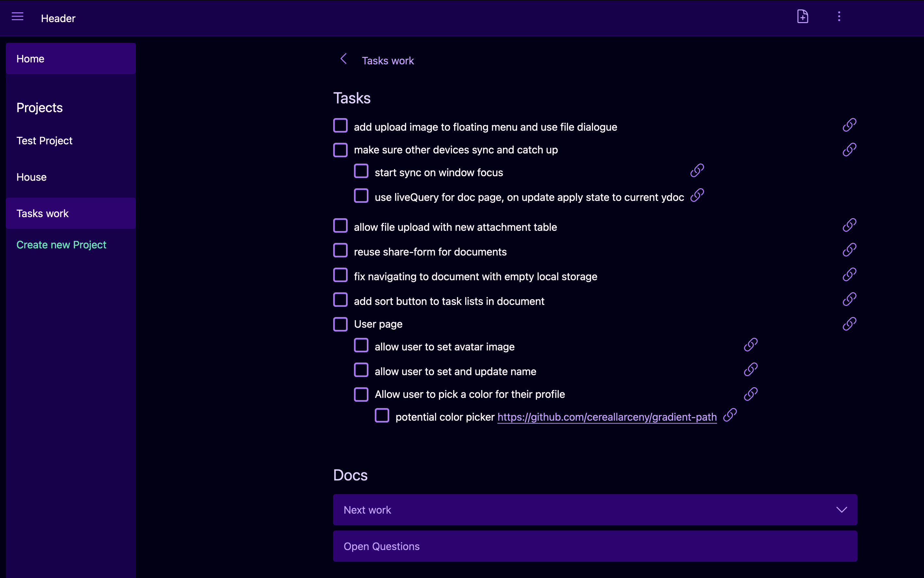
Task: Toggle the 'User page' task checkbox
Action: (340, 324)
